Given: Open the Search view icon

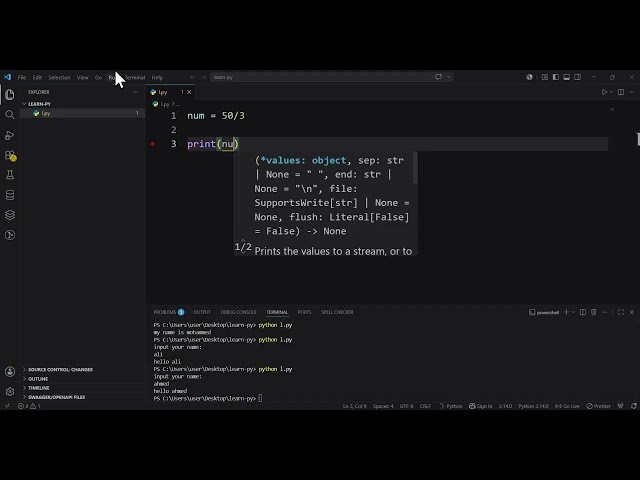Looking at the screenshot, I should coord(10,115).
